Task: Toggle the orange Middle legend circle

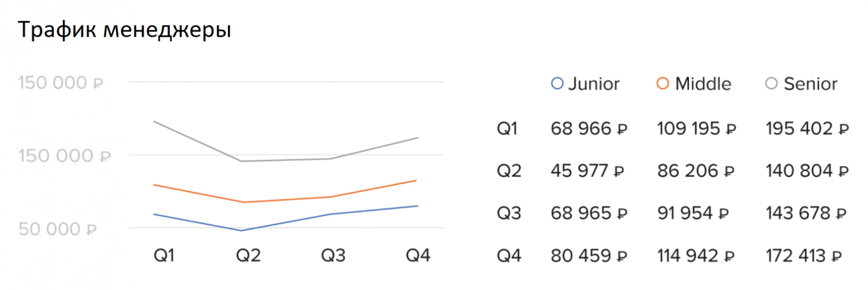Action: 662,83
